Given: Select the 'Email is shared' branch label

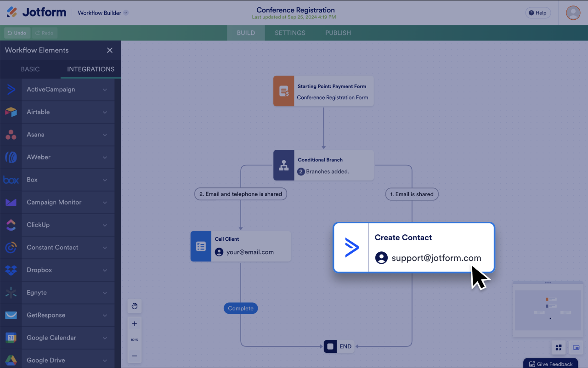Looking at the screenshot, I should [x=412, y=194].
